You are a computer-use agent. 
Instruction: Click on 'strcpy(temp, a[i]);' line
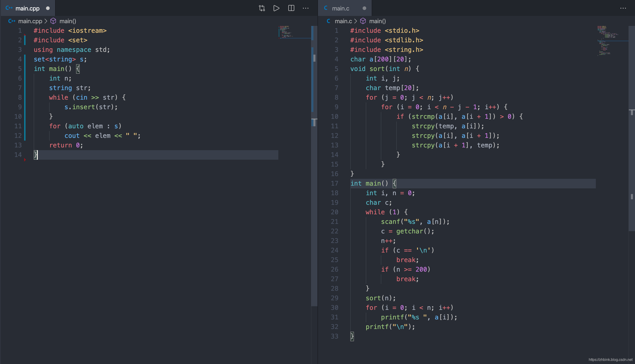click(x=448, y=126)
